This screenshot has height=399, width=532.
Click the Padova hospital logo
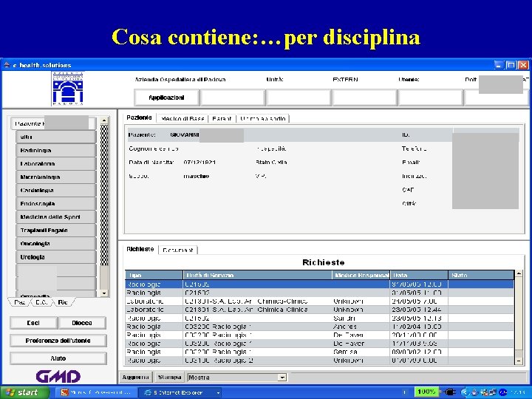(x=68, y=89)
